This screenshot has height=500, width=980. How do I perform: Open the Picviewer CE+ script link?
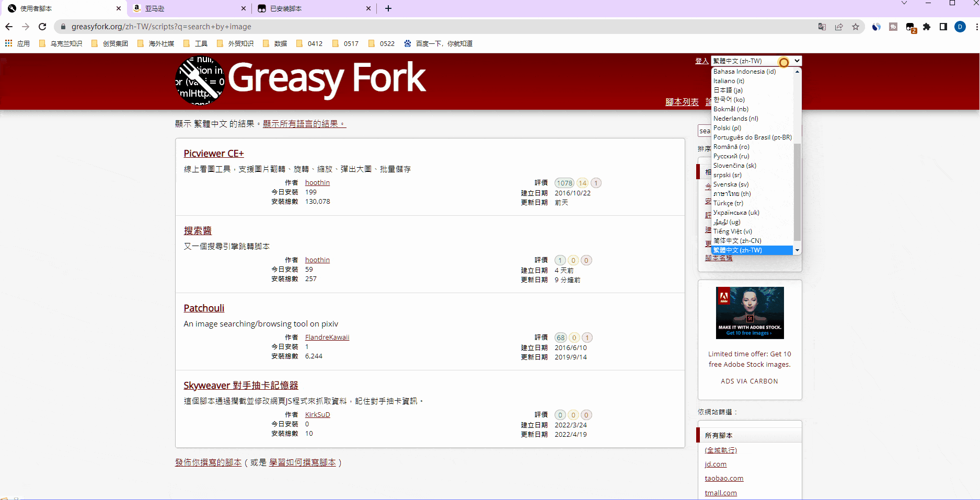point(213,154)
